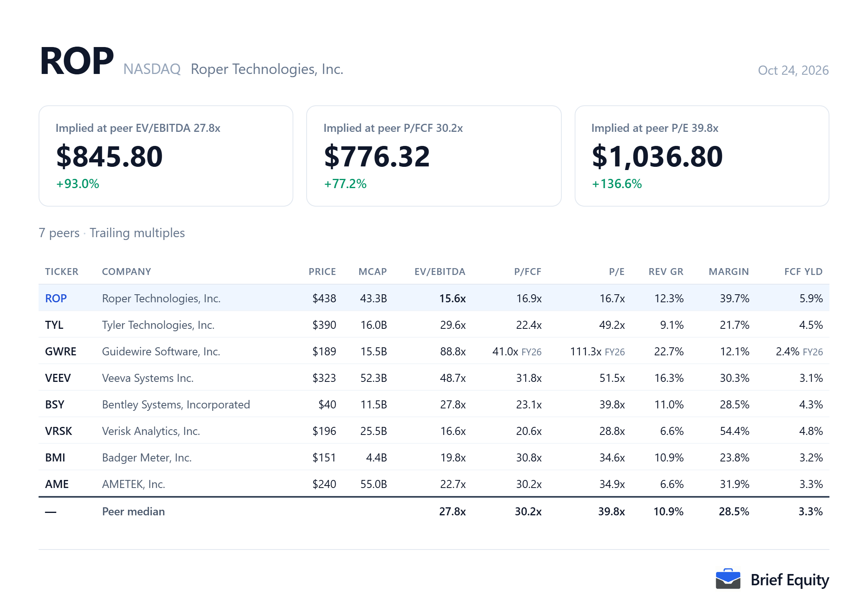Click ROP's 15.6x EV/EBITDA value

pyautogui.click(x=452, y=298)
